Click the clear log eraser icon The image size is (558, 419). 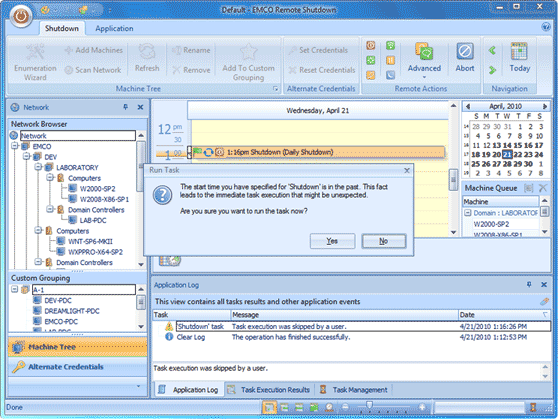[x=544, y=302]
